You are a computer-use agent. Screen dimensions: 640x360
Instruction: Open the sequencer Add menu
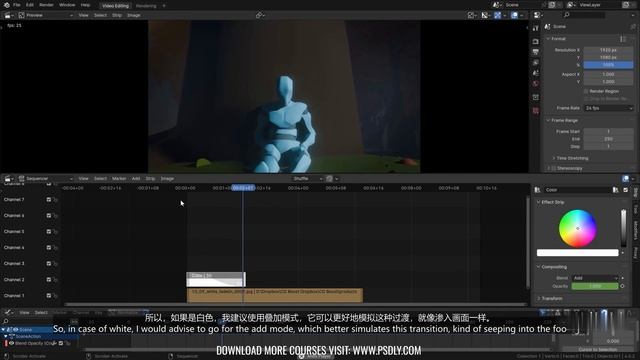(x=136, y=179)
